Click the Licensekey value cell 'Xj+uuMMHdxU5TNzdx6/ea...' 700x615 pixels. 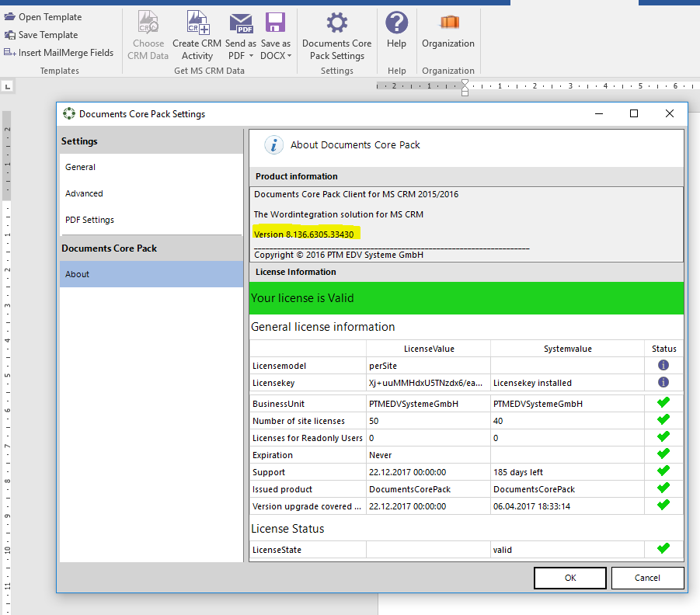click(x=428, y=383)
